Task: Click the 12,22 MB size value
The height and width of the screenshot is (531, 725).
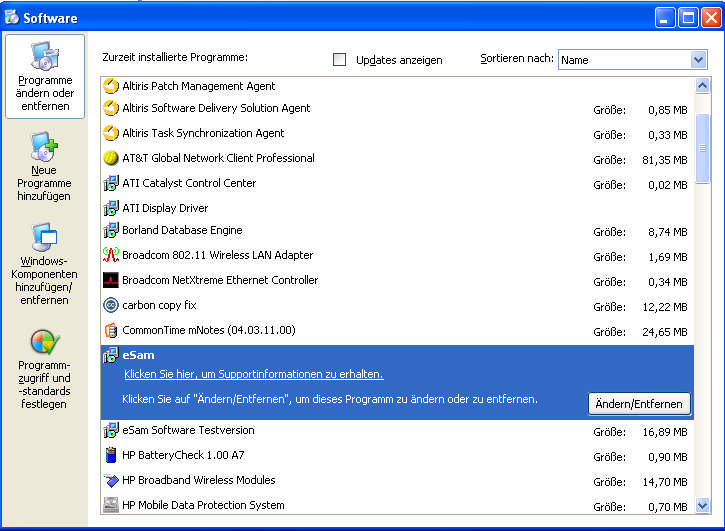Action: [x=664, y=307]
